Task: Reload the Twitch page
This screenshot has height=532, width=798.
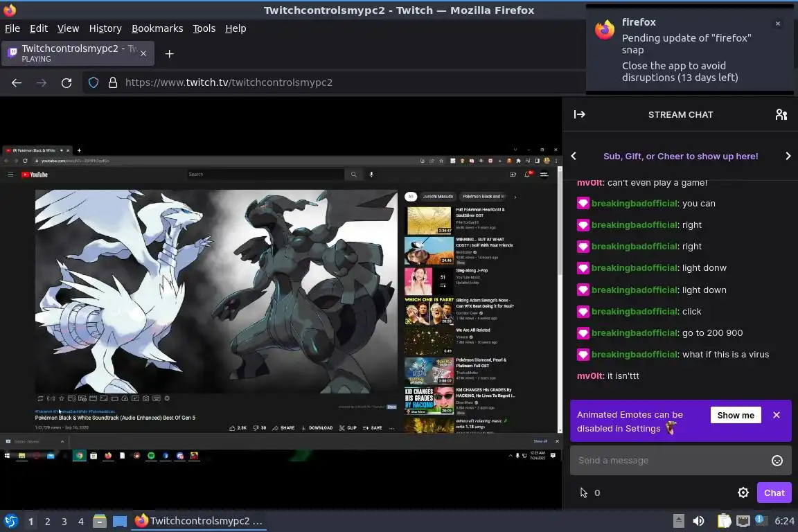Action: click(x=66, y=82)
